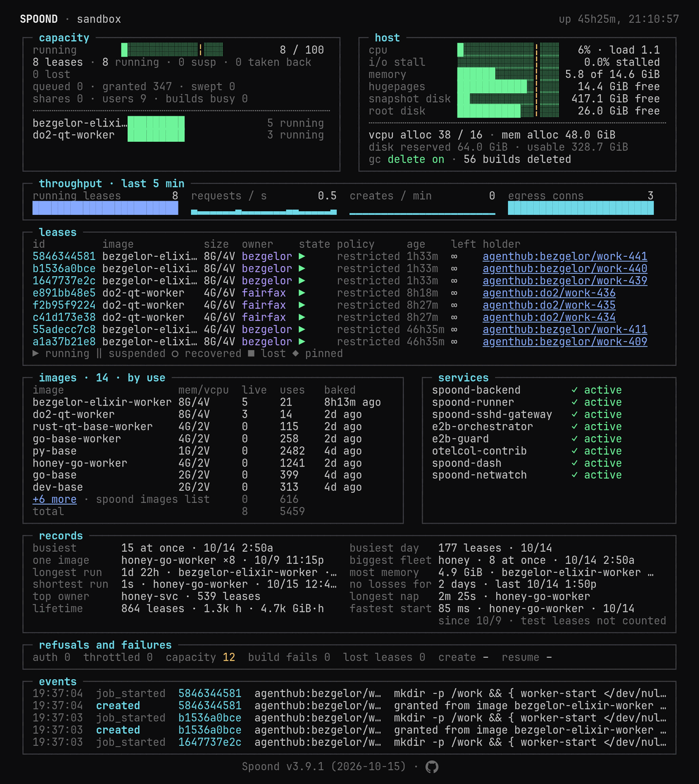Follow the agenthub:do2/work-435 link
Viewport: 699px width, 784px height.
(x=549, y=305)
